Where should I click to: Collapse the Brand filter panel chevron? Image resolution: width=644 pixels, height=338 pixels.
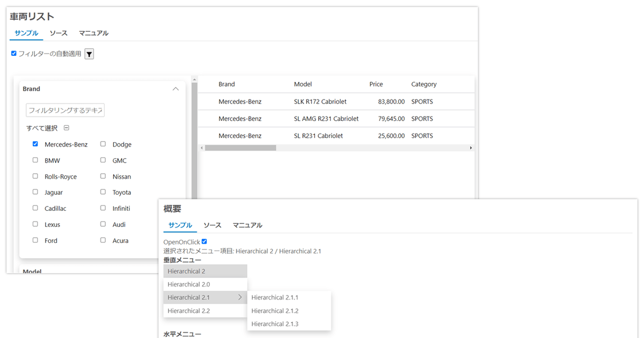click(x=175, y=89)
